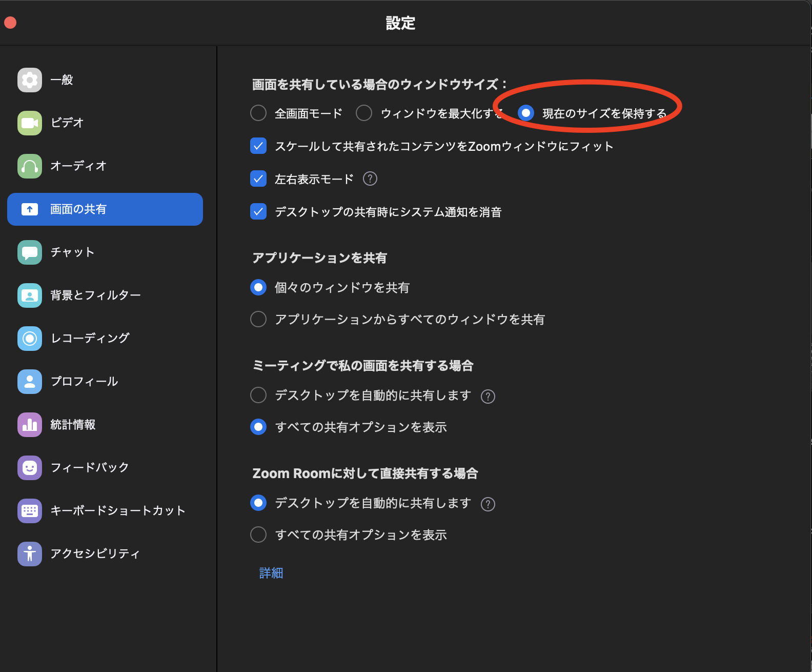Image resolution: width=812 pixels, height=672 pixels.
Task: Open フィードバック section
Action: [x=105, y=468]
